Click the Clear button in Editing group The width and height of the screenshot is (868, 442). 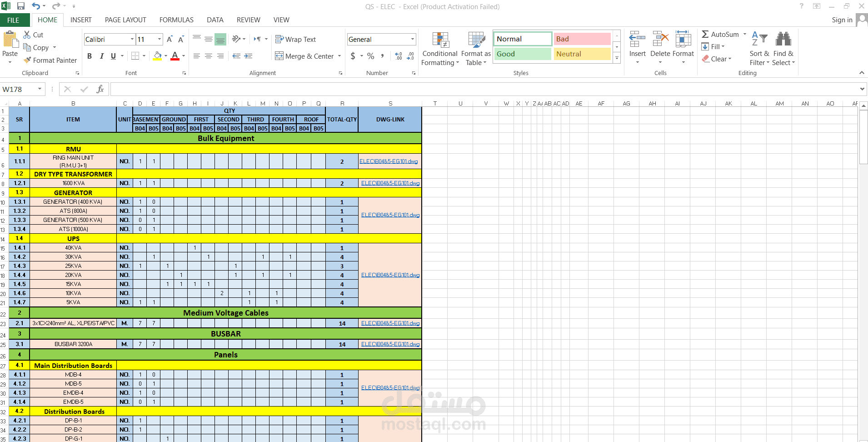coord(717,59)
